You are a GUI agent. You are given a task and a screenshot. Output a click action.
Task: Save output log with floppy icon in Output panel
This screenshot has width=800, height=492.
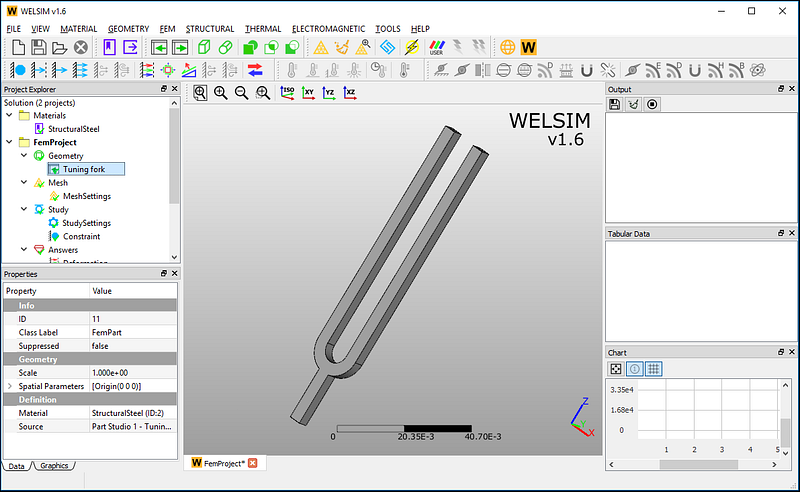pos(615,105)
